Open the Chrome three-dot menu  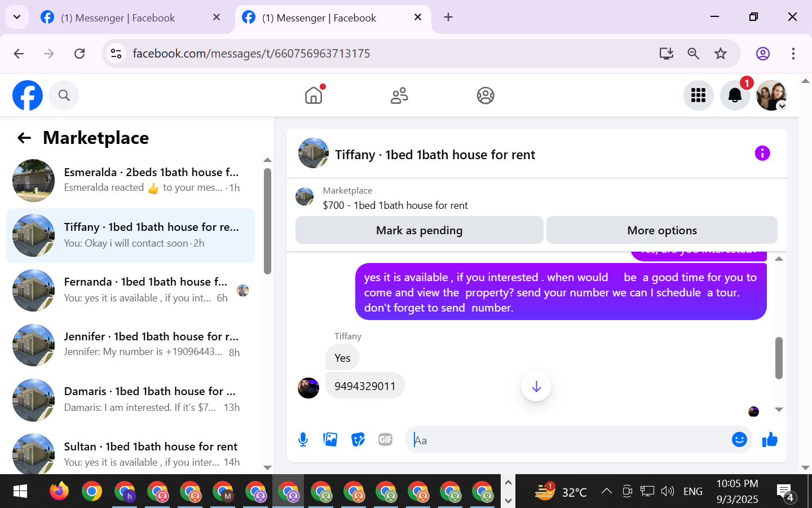793,54
